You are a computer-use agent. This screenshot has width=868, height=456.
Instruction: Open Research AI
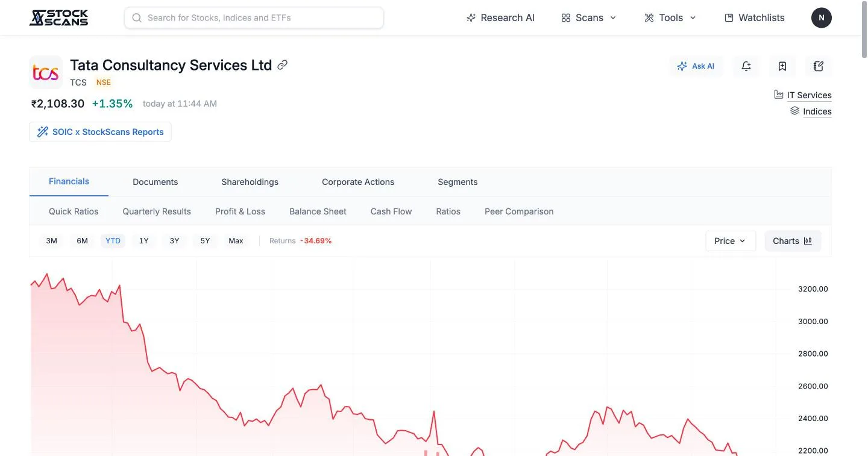(500, 17)
